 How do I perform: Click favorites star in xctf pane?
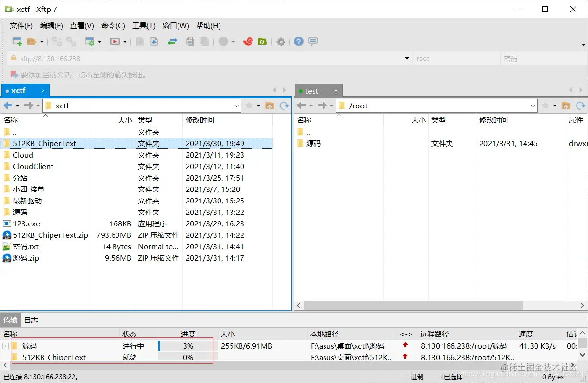pos(249,106)
